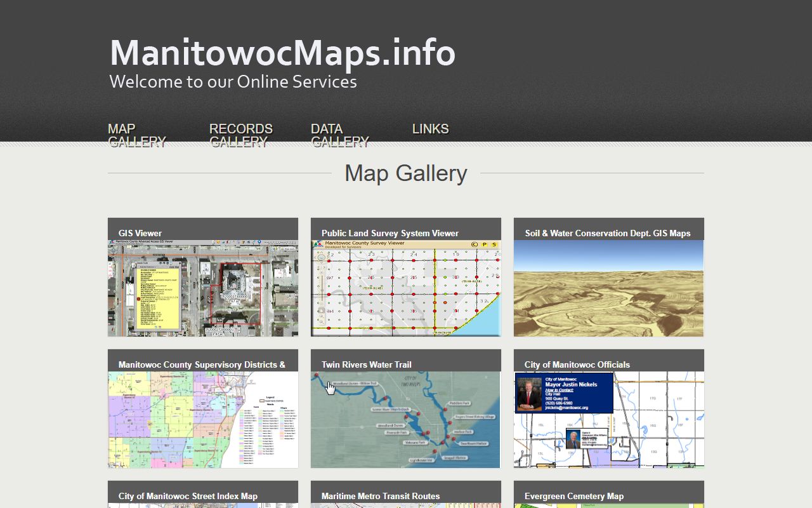Click the 3D terrain thumbnail image
This screenshot has width=812, height=508.
(609, 288)
